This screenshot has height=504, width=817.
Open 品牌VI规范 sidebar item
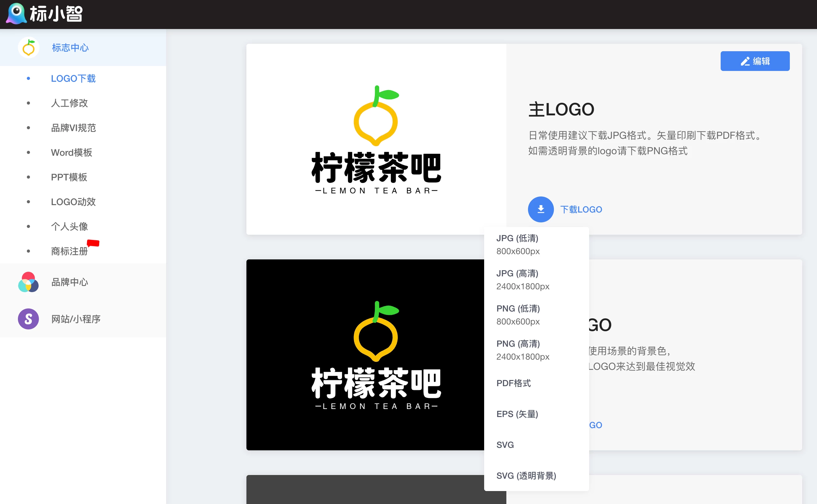click(73, 128)
